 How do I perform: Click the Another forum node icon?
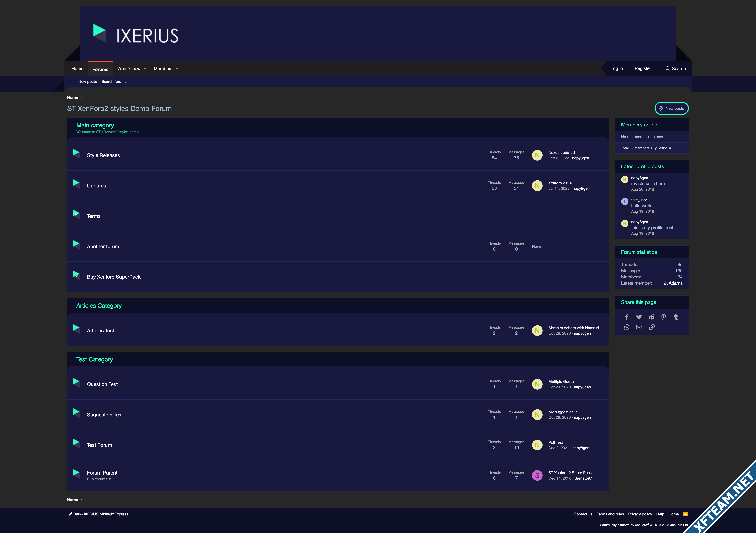(x=76, y=245)
